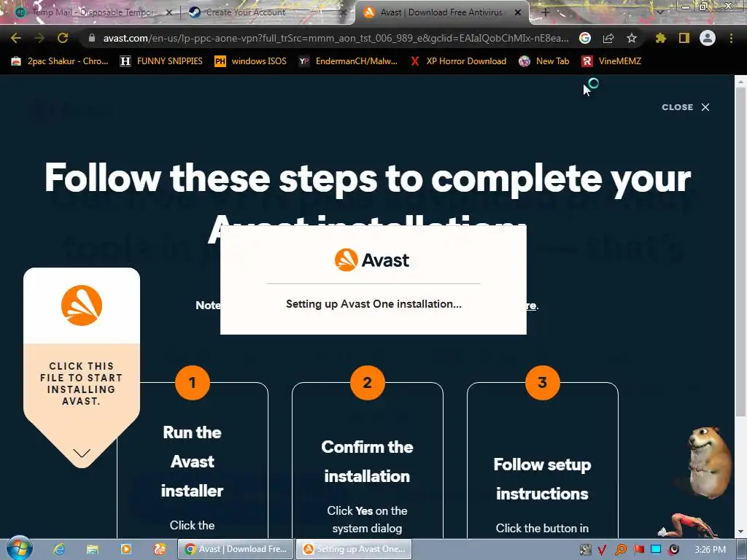Image resolution: width=747 pixels, height=560 pixels.
Task: Open UC Browser taskbar icon
Action: pyautogui.click(x=160, y=549)
